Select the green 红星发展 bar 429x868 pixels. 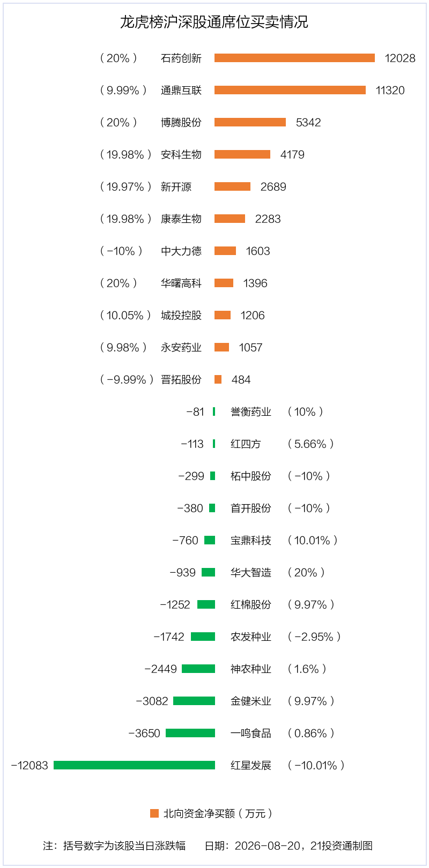134,765
